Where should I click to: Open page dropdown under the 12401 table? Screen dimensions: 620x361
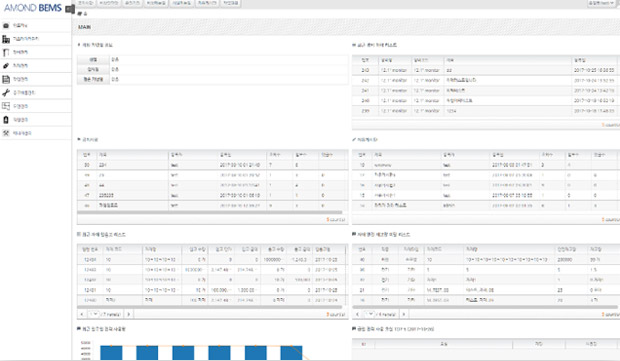click(x=93, y=314)
